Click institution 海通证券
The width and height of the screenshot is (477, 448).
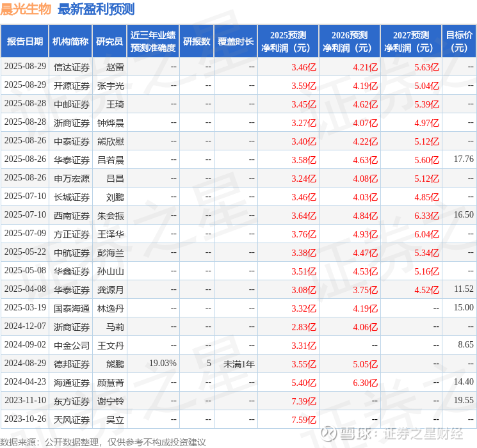tap(72, 383)
